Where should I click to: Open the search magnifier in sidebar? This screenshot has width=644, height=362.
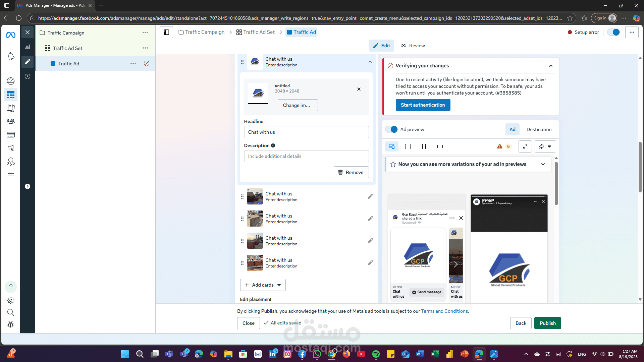point(11,312)
